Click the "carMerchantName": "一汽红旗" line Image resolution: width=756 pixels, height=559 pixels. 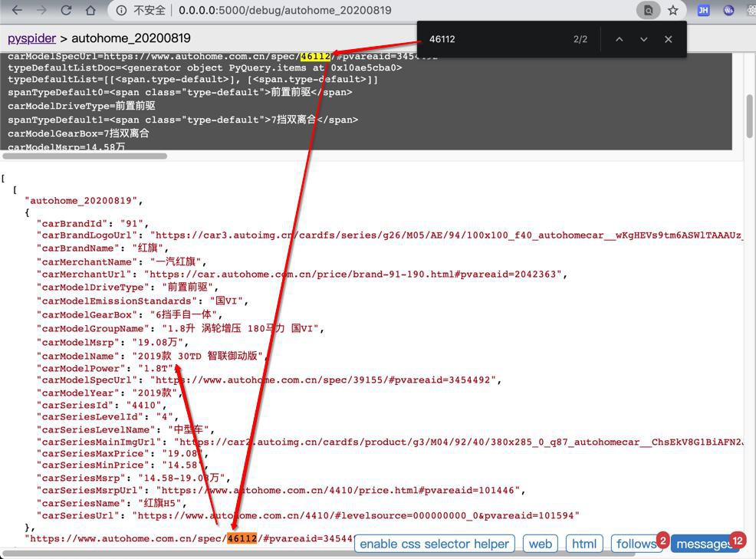[121, 261]
